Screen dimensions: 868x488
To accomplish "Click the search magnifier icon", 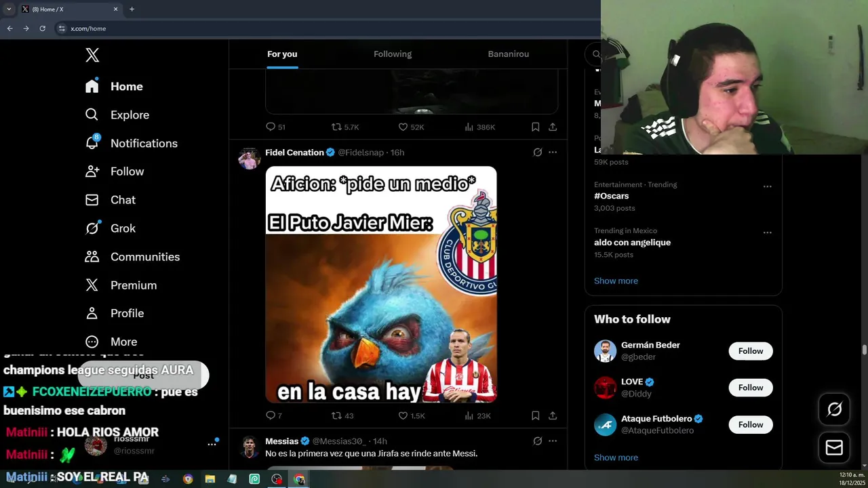I will coord(596,54).
